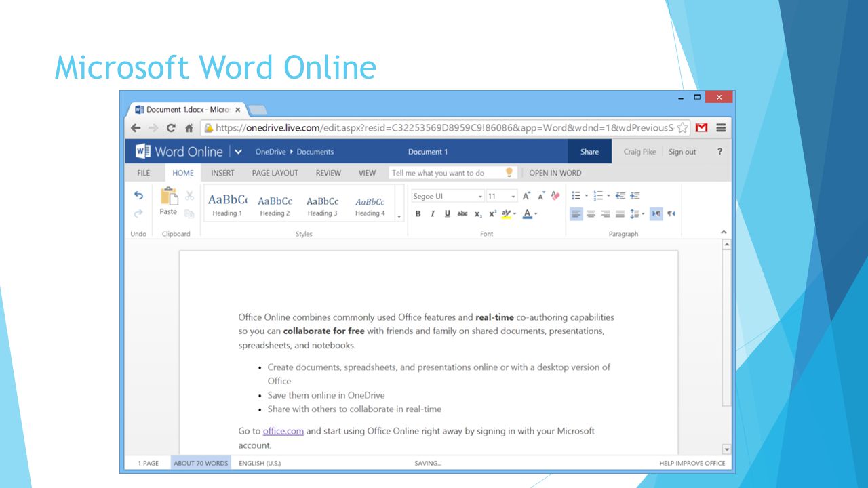868x488 pixels.
Task: Select Center paragraph alignment
Action: point(591,213)
